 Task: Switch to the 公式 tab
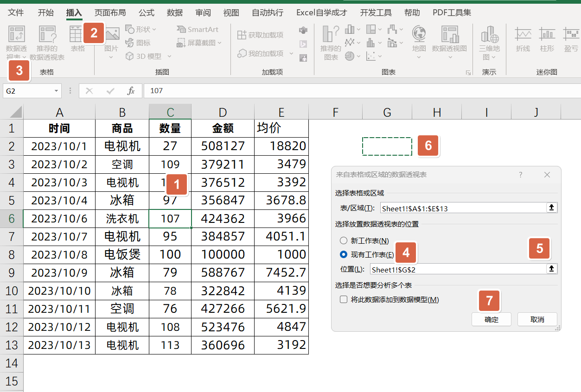tap(147, 13)
